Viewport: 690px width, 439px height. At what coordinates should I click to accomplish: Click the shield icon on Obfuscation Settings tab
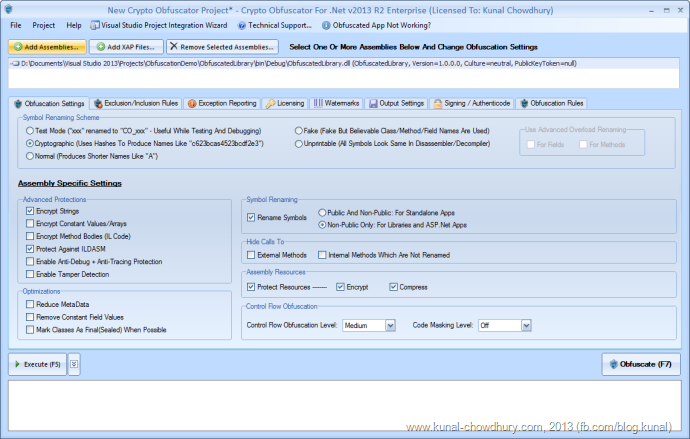pos(18,104)
